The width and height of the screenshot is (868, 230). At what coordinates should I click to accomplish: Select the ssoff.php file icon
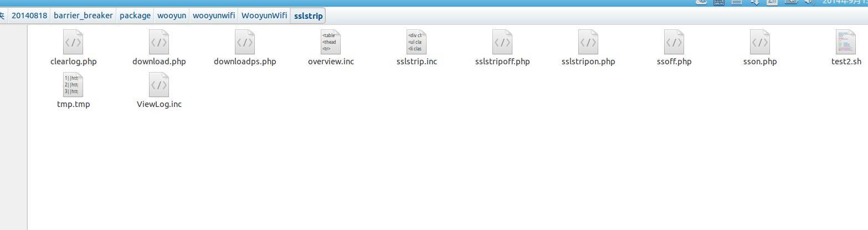pyautogui.click(x=674, y=42)
